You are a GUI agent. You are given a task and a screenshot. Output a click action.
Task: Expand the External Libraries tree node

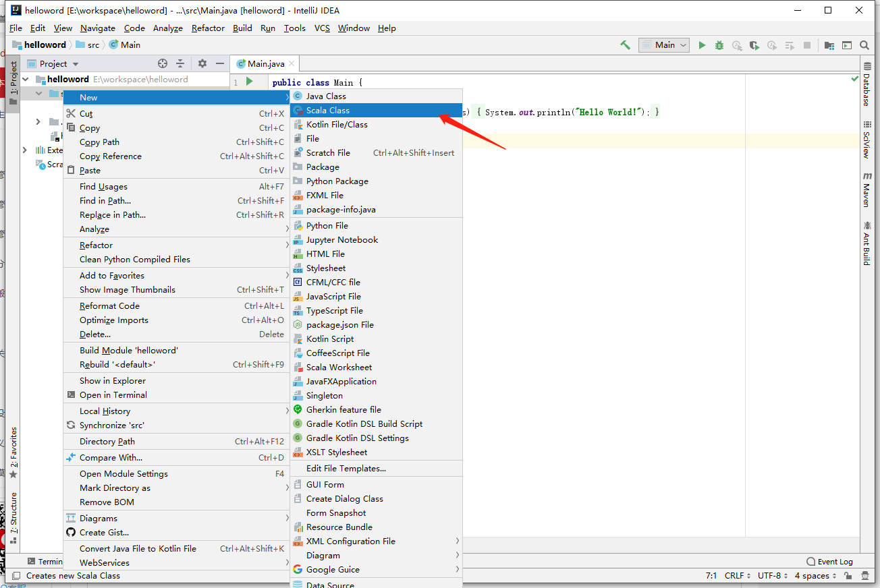tap(26, 150)
